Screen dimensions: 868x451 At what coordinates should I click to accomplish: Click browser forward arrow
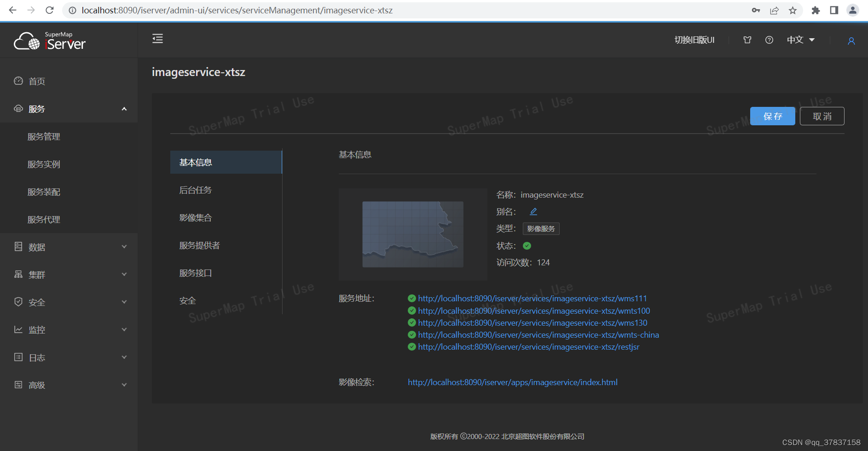click(x=31, y=10)
